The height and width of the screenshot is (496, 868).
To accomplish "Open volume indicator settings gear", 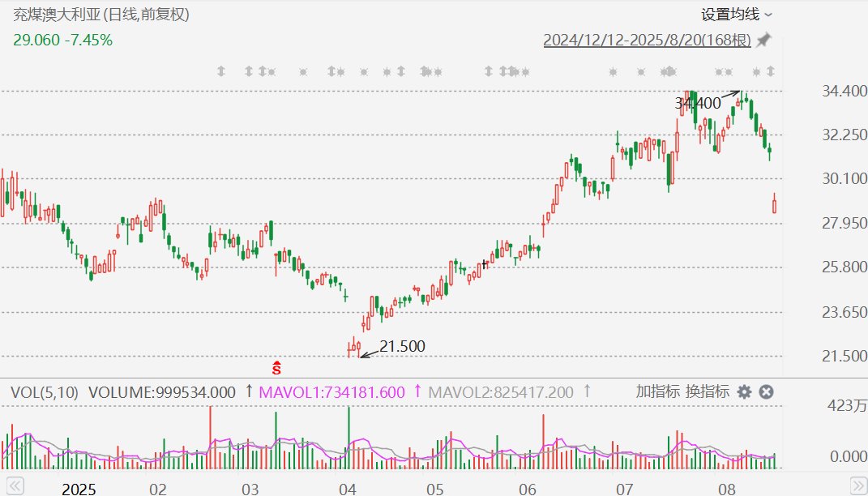I will coord(744,392).
